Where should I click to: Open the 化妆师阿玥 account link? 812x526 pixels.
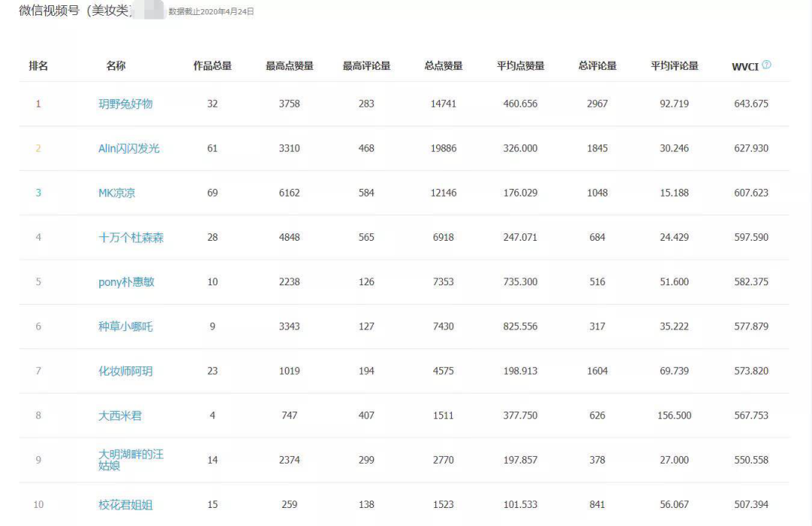tap(126, 371)
